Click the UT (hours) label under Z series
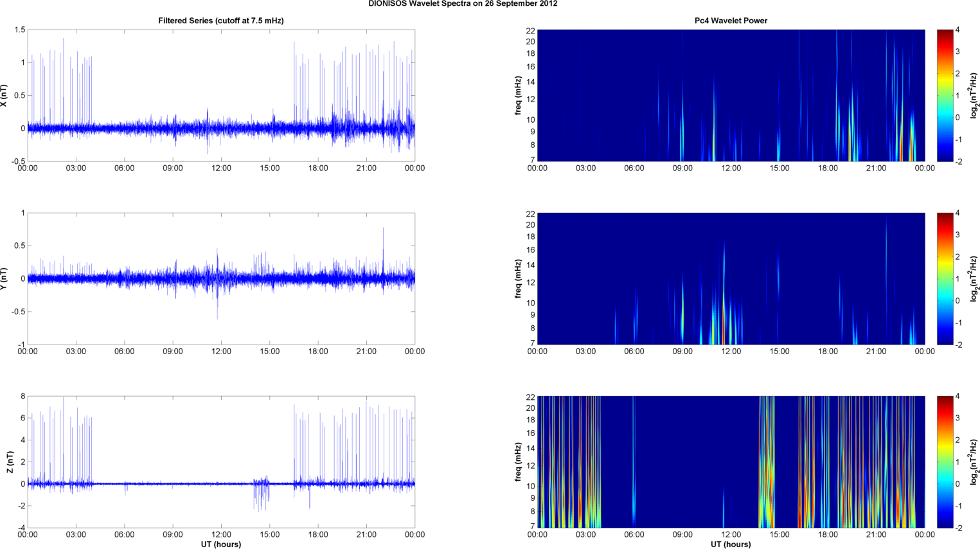Screen dimensions: 980x549 point(221,544)
